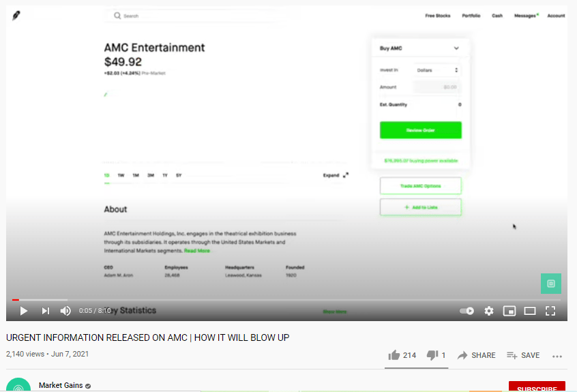
Task: Switch to theater mode
Action: point(530,311)
